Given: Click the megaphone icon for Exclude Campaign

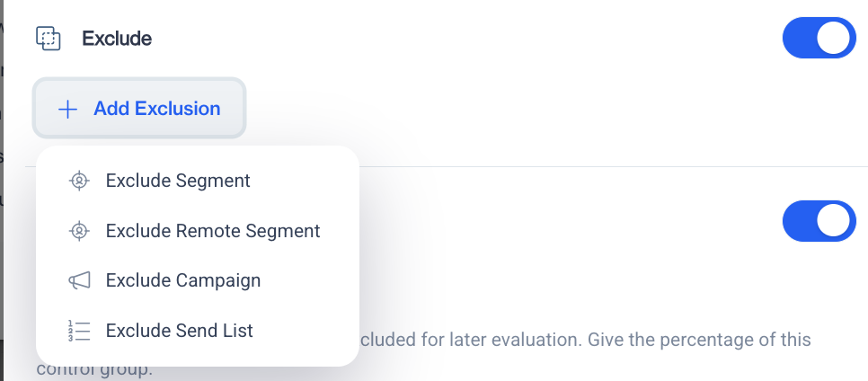Looking at the screenshot, I should 79,280.
